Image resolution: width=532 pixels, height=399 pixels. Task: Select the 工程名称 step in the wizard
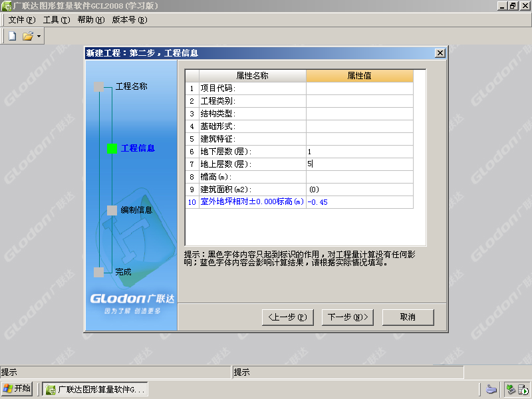click(131, 86)
